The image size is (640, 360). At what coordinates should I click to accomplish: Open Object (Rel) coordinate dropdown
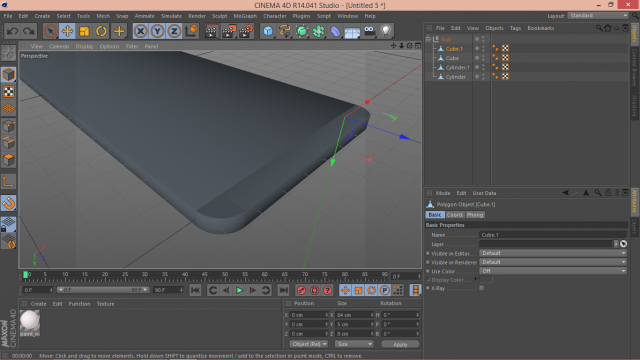(309, 344)
